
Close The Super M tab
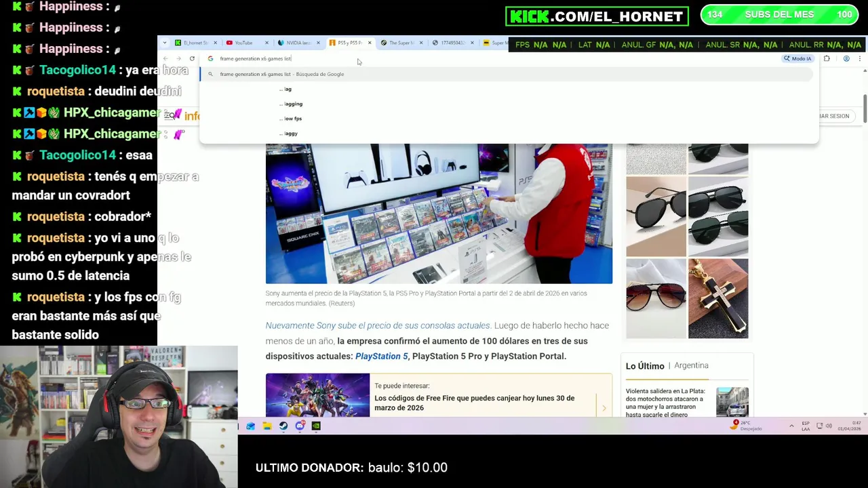click(421, 43)
